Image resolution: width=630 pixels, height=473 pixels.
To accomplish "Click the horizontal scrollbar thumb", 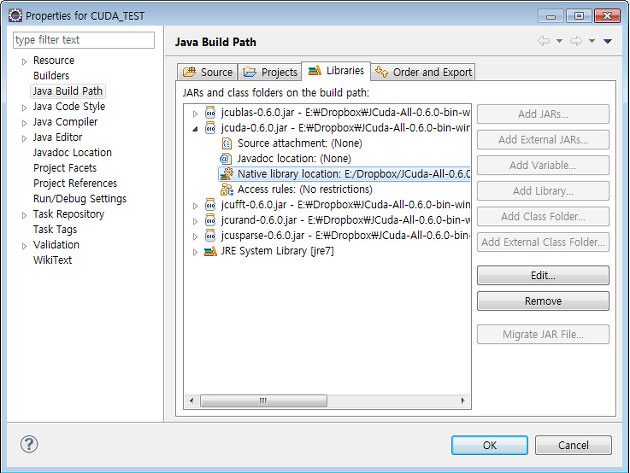I will pos(263,401).
